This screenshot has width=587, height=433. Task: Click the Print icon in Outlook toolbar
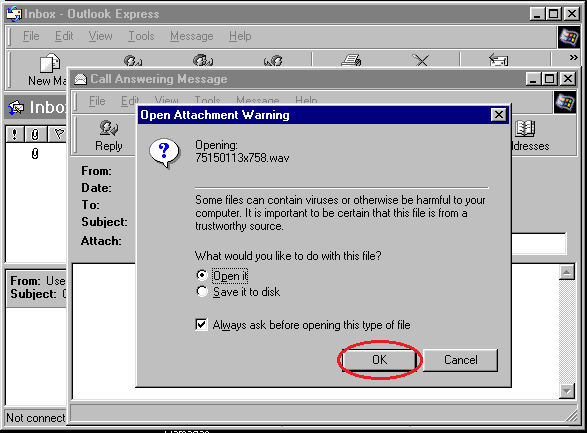[x=351, y=60]
